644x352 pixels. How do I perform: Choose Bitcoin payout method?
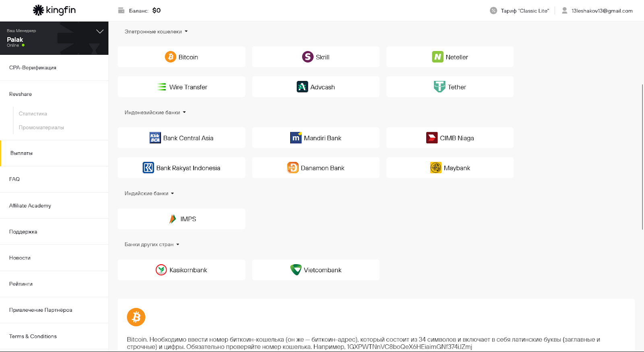pos(182,57)
